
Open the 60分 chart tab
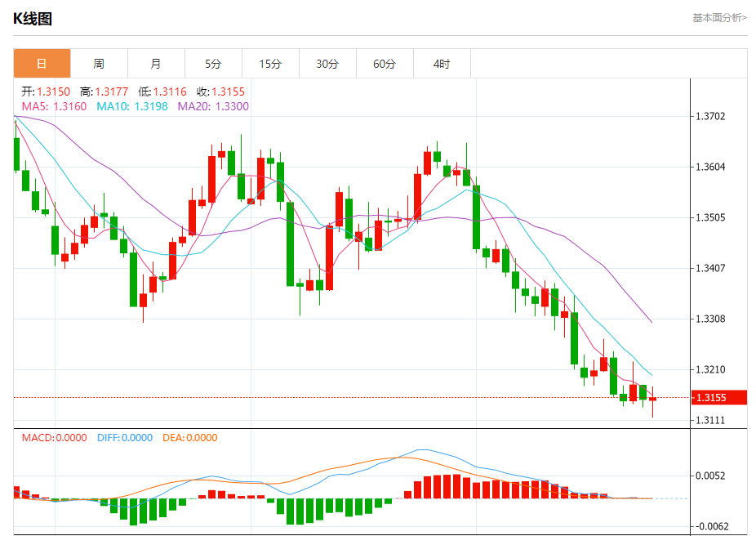(385, 63)
